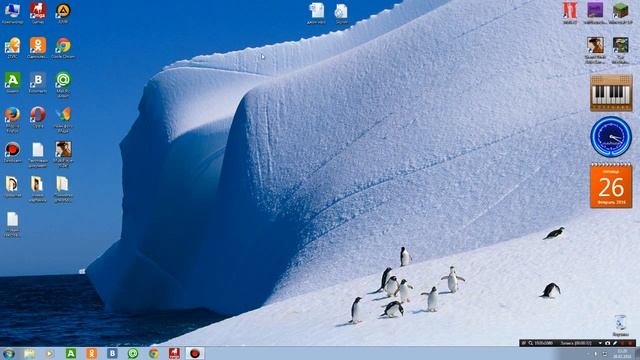Switch to Bandicam via its taskbar button
Screen dimensions: 640x360
[x=195, y=353]
